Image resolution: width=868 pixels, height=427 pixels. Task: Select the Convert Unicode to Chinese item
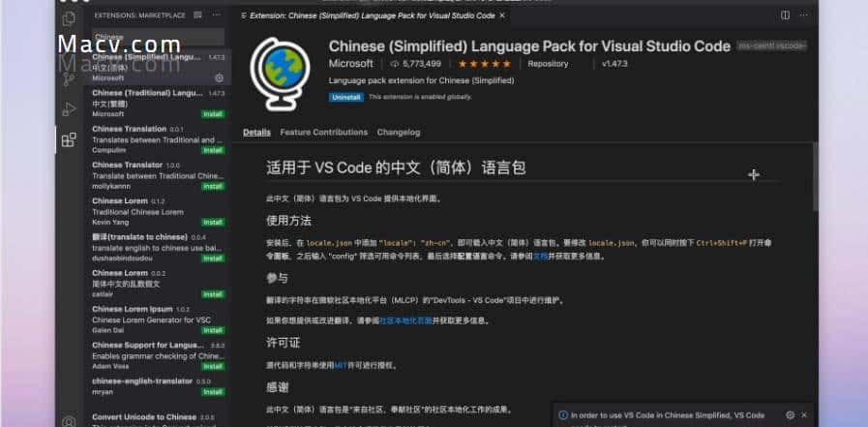[158, 419]
